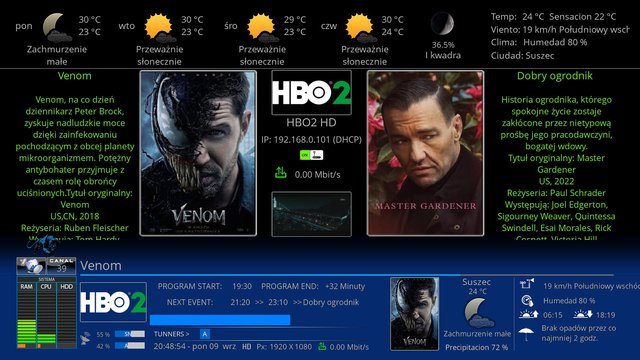Image resolution: width=640 pixels, height=360 pixels.
Task: Click the PROGRAM START 19:30 value
Action: tap(242, 287)
